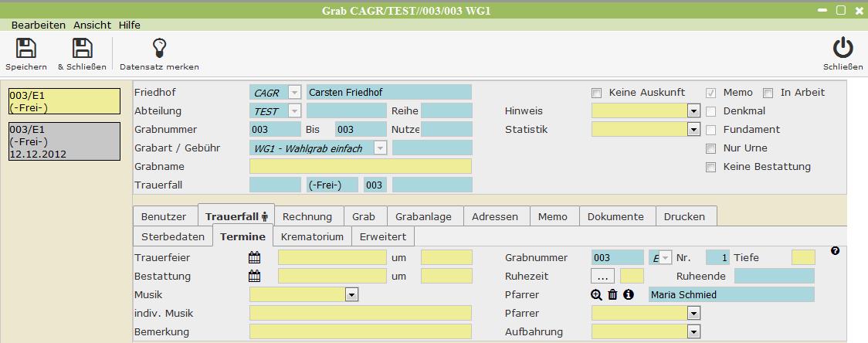Viewport: 868px width, 343px height.
Task: Switch to the Rechnung tab
Action: (x=307, y=217)
